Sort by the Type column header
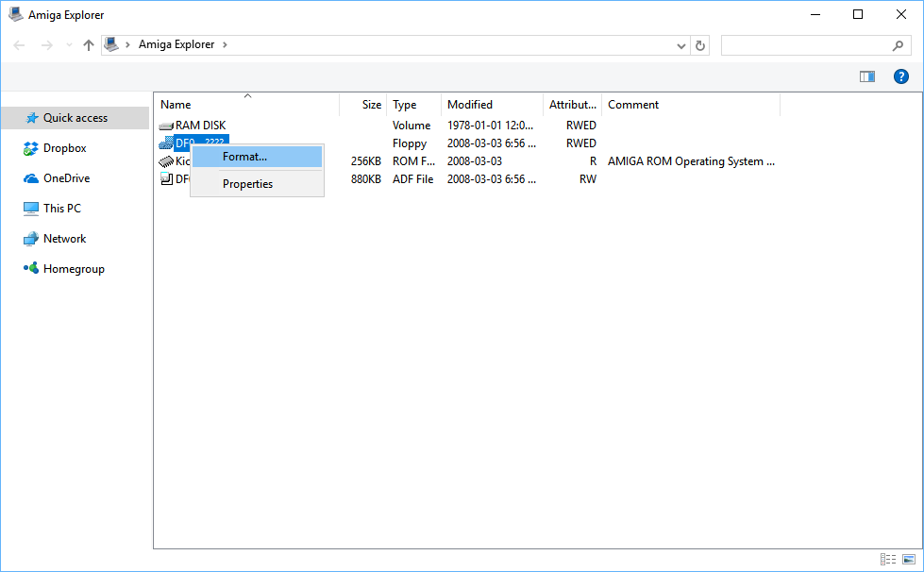 click(413, 105)
